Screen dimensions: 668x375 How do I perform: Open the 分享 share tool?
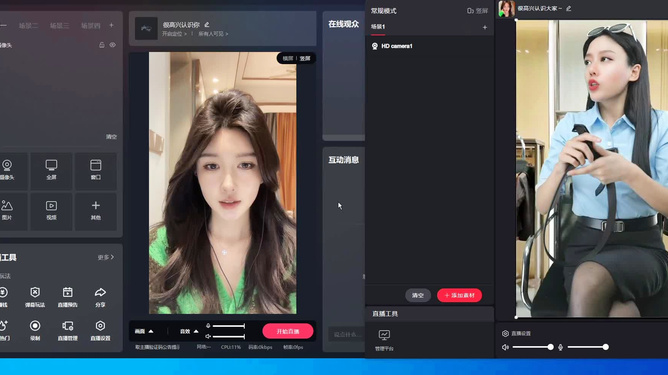pos(100,297)
